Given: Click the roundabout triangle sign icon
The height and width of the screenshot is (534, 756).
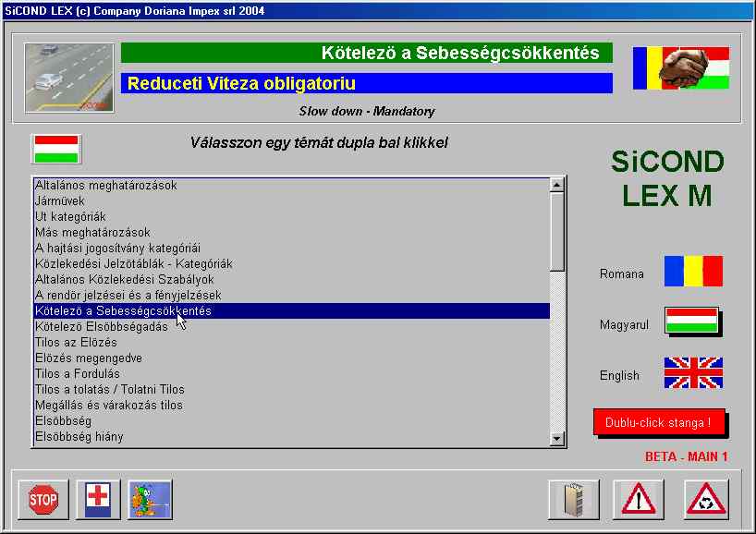Looking at the screenshot, I should 706,500.
